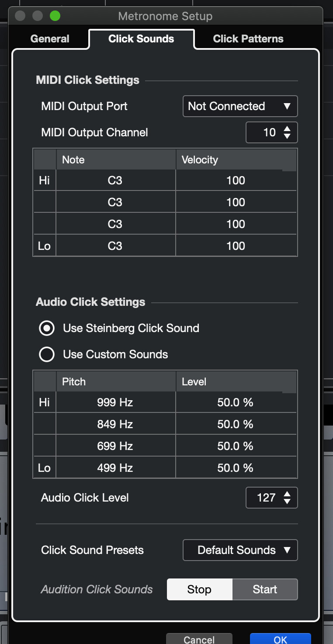Click the Cancel button
Screen dimensions: 333x644
click(199, 639)
